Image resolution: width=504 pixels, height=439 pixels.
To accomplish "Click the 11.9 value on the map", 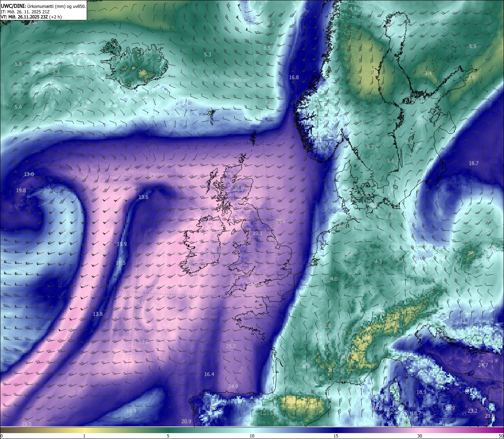I will point(122,244).
